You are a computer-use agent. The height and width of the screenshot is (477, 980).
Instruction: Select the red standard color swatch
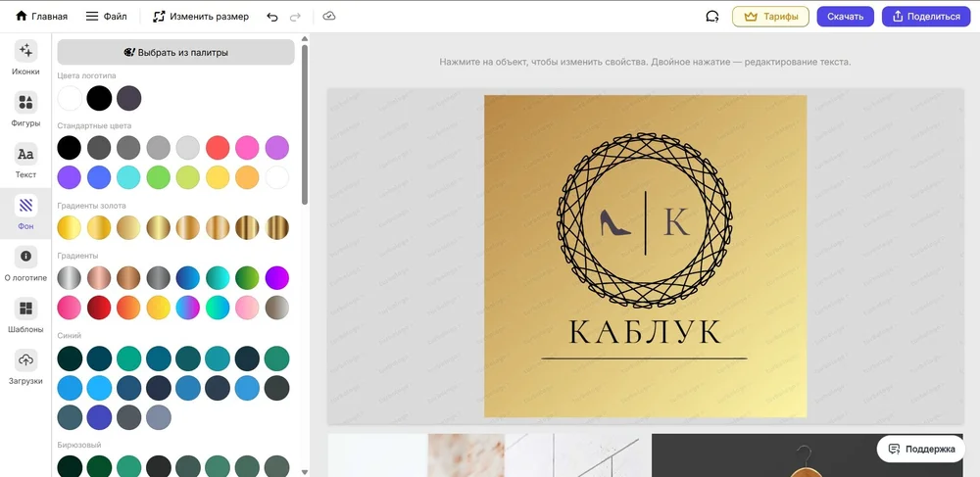pos(218,148)
